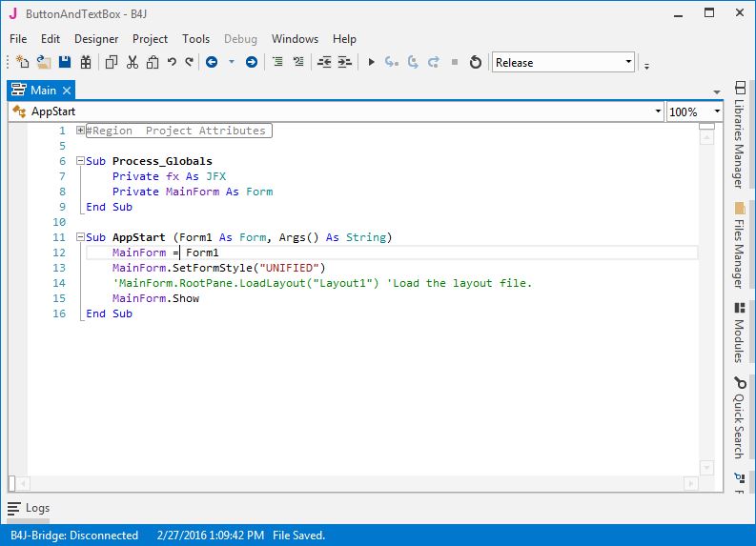
Task: Decrease indent of the selected lines
Action: 324,62
